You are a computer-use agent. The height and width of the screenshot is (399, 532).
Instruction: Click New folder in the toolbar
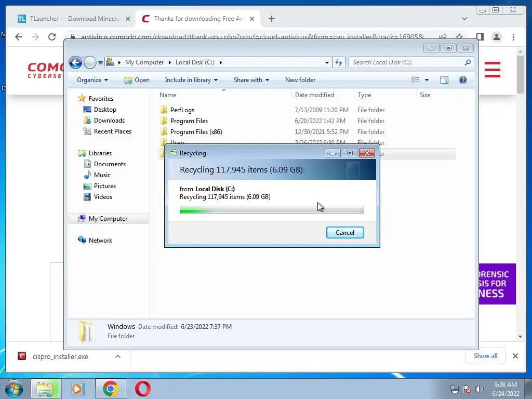click(x=300, y=80)
